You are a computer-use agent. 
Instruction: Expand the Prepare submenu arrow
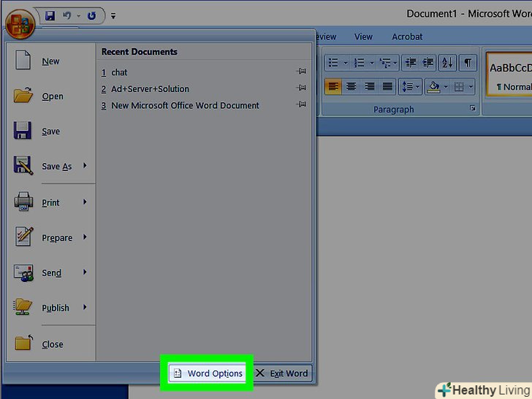(85, 237)
